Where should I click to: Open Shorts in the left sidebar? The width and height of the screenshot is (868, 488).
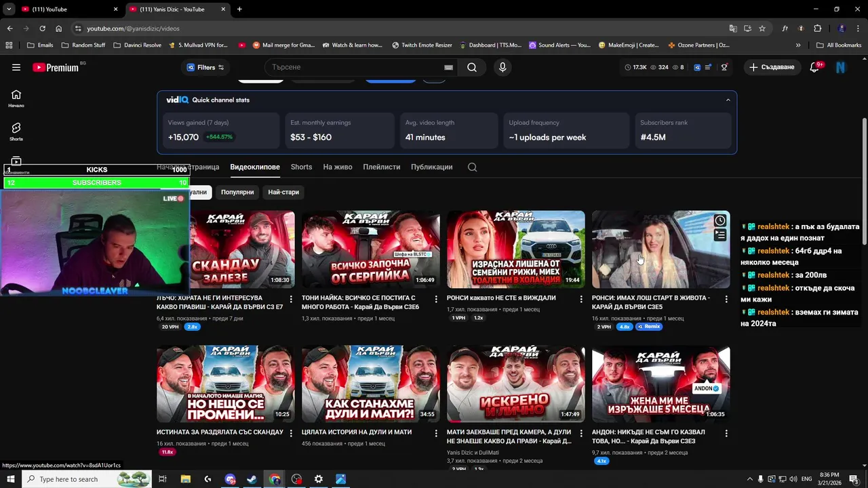pyautogui.click(x=16, y=131)
